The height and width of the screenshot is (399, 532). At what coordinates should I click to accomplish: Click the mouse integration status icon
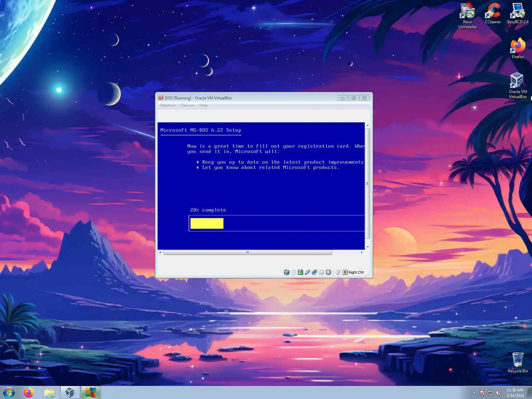[x=338, y=272]
